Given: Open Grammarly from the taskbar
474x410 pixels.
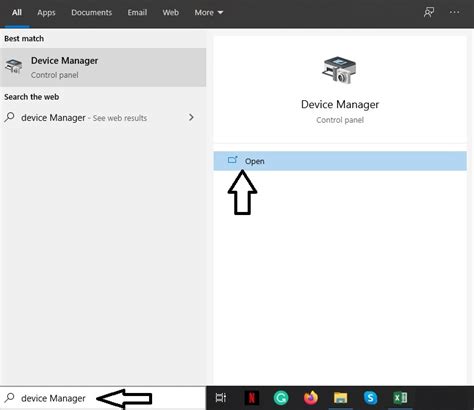Looking at the screenshot, I should [x=281, y=398].
